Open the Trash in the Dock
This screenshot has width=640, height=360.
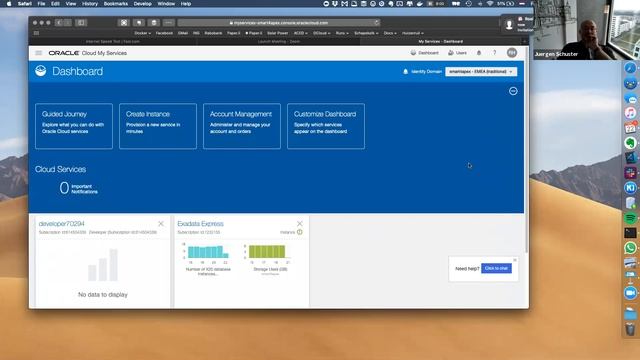(x=630, y=329)
